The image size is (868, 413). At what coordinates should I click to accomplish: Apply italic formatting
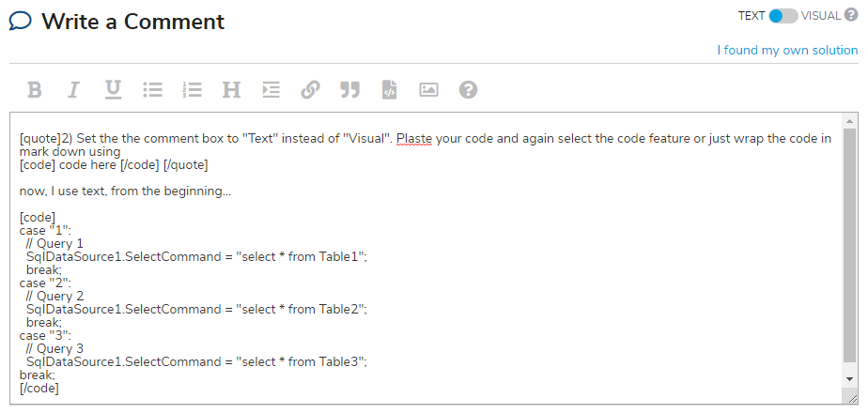tap(73, 90)
